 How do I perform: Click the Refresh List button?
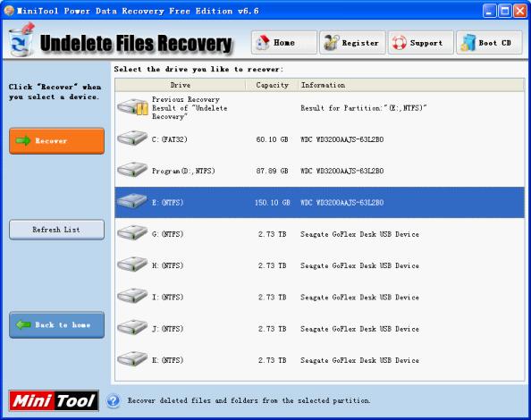point(56,230)
